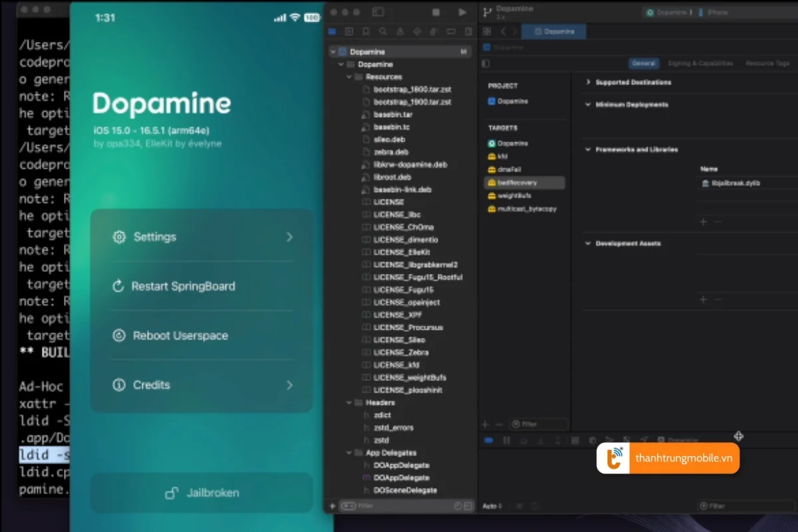Open the Issues navigator icon
The image size is (798, 532).
400,31
